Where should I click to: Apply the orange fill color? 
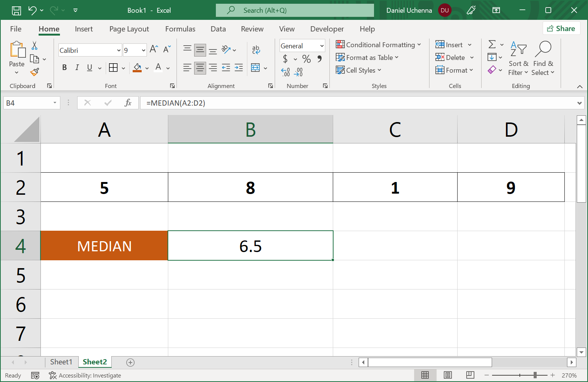[137, 67]
